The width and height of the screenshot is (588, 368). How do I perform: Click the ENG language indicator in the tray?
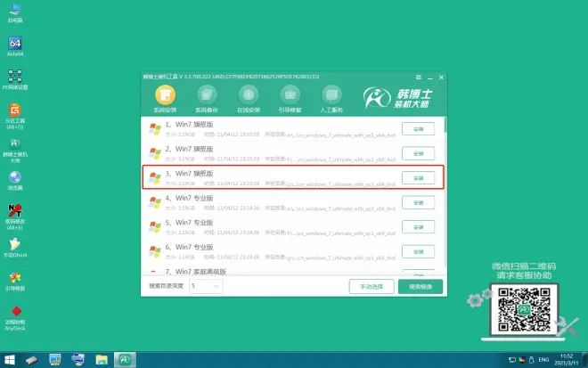coord(543,360)
